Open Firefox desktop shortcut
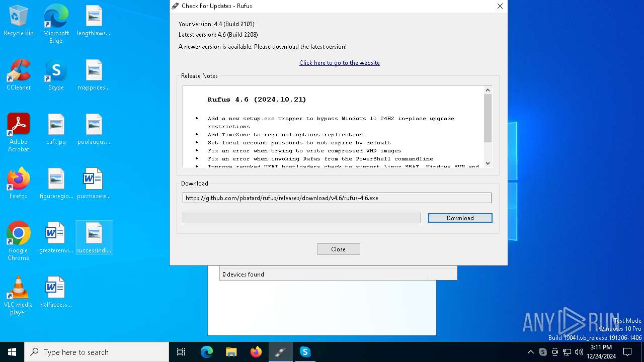Image resolution: width=644 pixels, height=362 pixels. (x=19, y=184)
